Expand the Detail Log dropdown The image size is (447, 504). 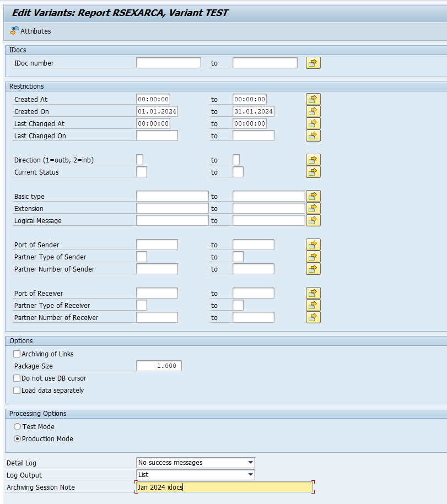pyautogui.click(x=250, y=463)
